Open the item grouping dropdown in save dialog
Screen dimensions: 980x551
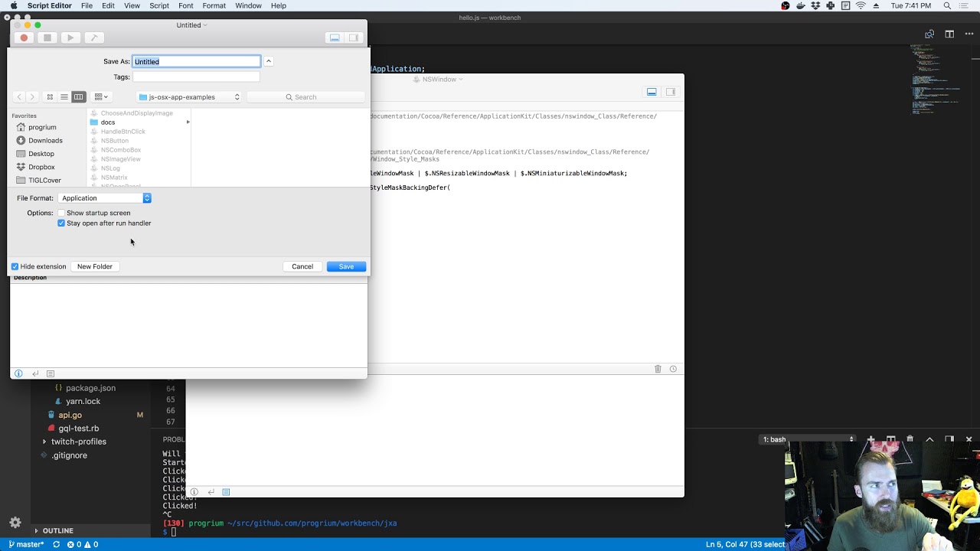[101, 97]
